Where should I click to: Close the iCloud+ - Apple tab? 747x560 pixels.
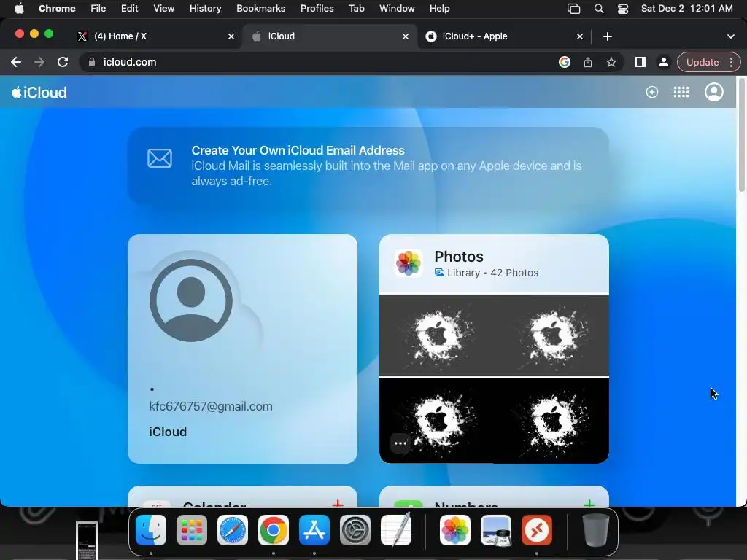tap(580, 36)
